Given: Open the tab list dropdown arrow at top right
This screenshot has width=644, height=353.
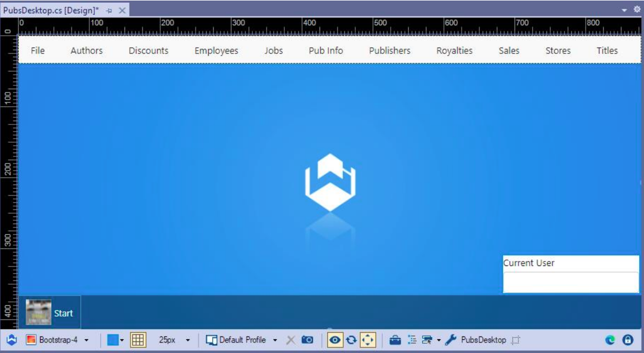Looking at the screenshot, I should pyautogui.click(x=624, y=10).
